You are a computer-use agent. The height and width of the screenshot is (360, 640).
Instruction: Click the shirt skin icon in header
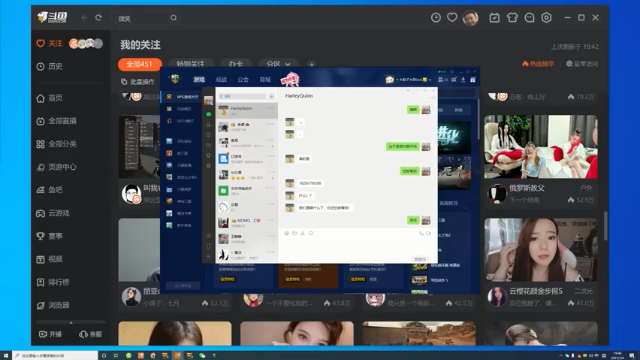tap(512, 18)
